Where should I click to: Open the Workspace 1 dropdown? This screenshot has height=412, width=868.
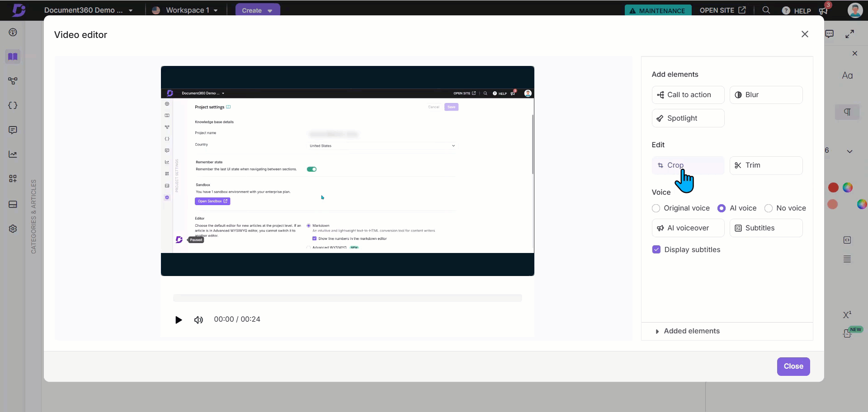pyautogui.click(x=185, y=10)
